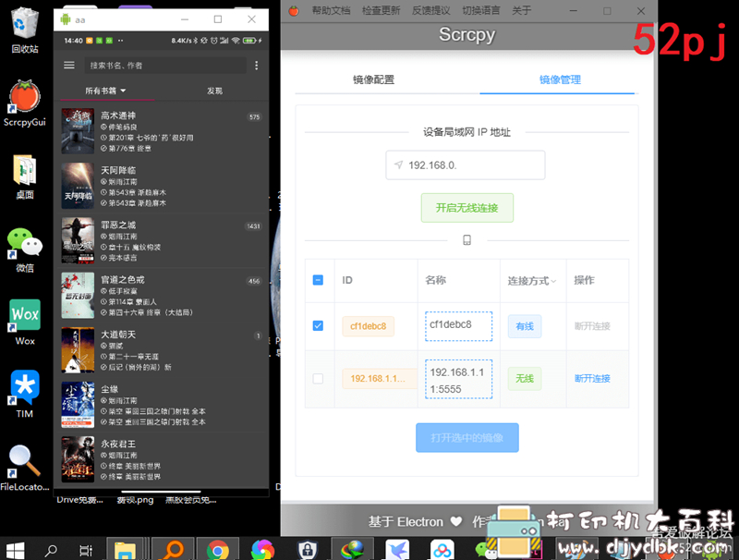Open the book 官道之色戒 cover thumbnail
This screenshot has height=560, width=739.
[x=78, y=295]
